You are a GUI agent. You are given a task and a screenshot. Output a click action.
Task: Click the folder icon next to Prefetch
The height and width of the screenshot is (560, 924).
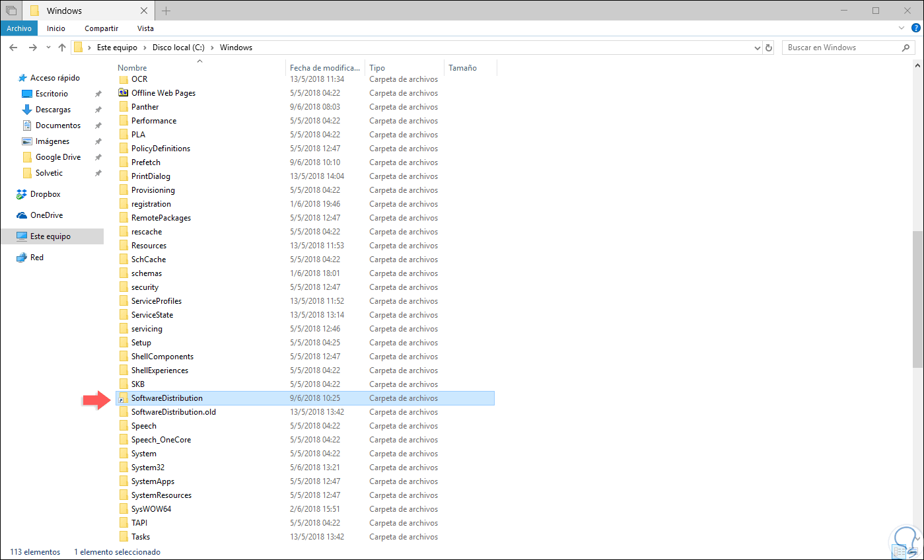click(x=123, y=162)
